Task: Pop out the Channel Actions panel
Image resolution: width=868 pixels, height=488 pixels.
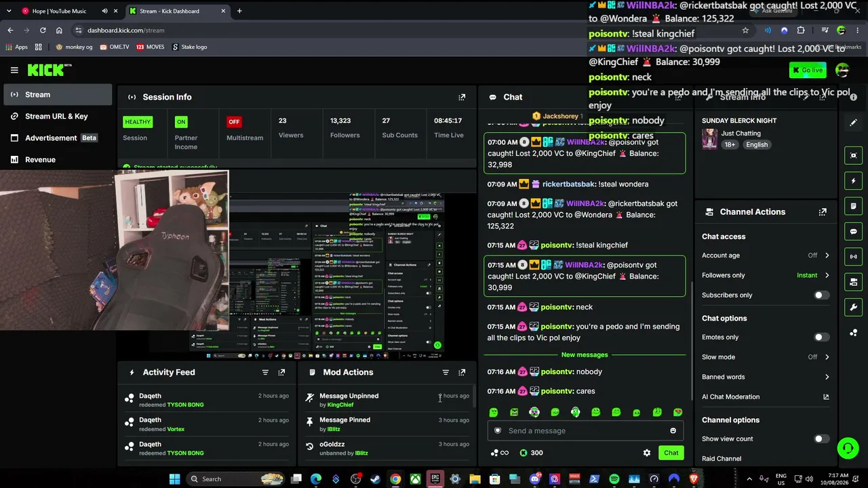Action: [823, 212]
